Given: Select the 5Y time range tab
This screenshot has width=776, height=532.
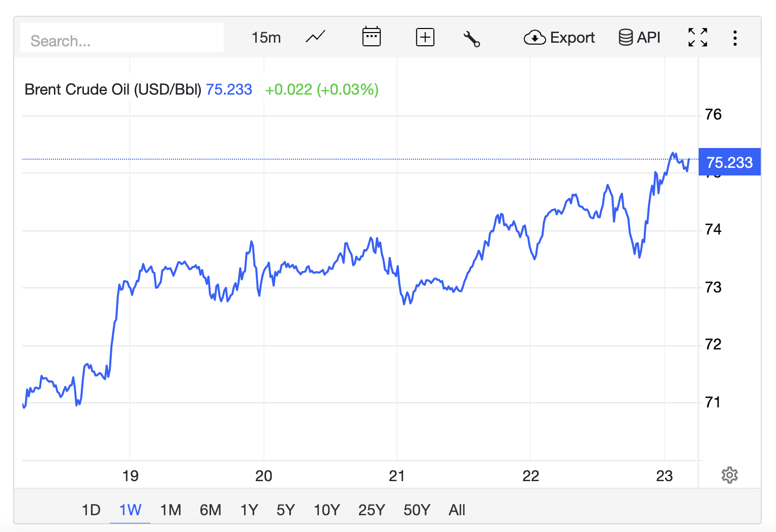Looking at the screenshot, I should 286,510.
